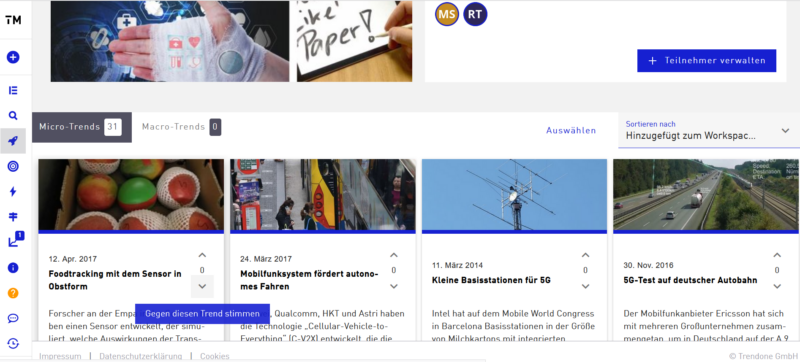
Task: Open the chat bubble sidebar icon
Action: pyautogui.click(x=13, y=319)
